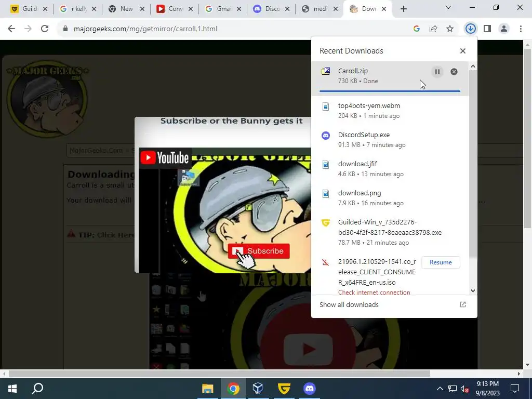532x399 pixels.
Task: Open download.jfif from downloads list
Action: point(390,169)
